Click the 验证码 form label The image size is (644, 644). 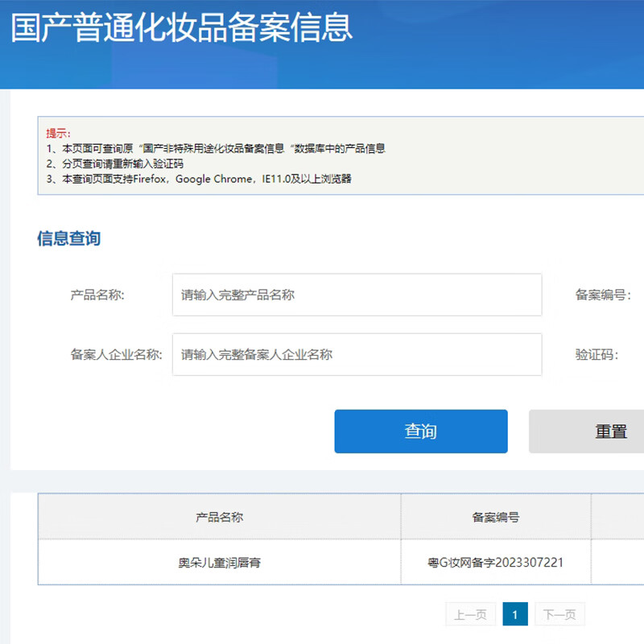click(x=597, y=354)
